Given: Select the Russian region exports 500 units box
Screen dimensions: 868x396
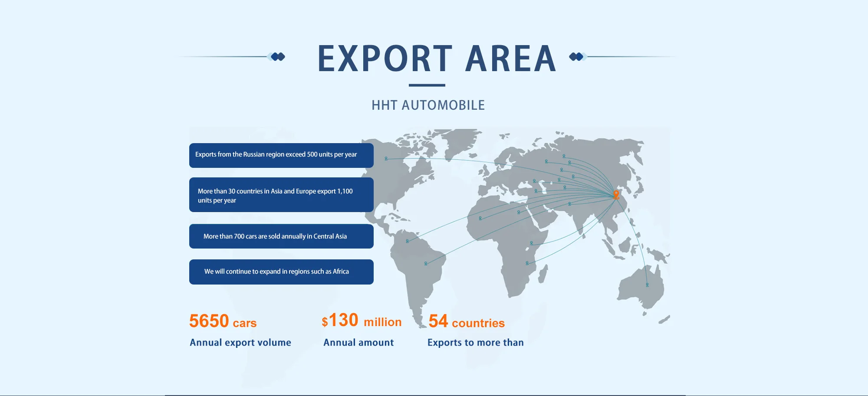Looking at the screenshot, I should (281, 155).
